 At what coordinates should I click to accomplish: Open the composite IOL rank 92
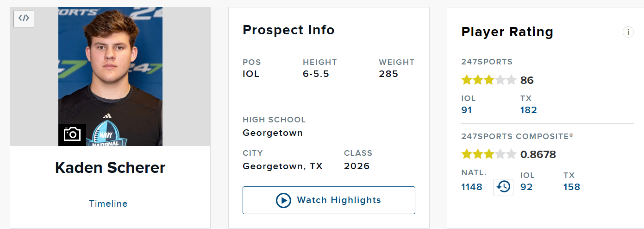(526, 187)
